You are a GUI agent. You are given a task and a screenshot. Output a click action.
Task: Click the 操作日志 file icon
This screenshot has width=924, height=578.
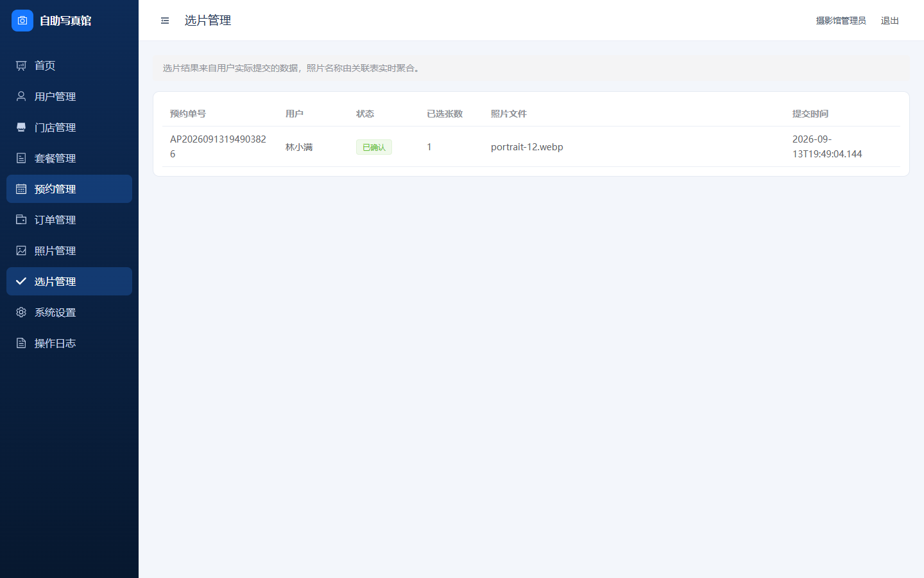pos(21,343)
